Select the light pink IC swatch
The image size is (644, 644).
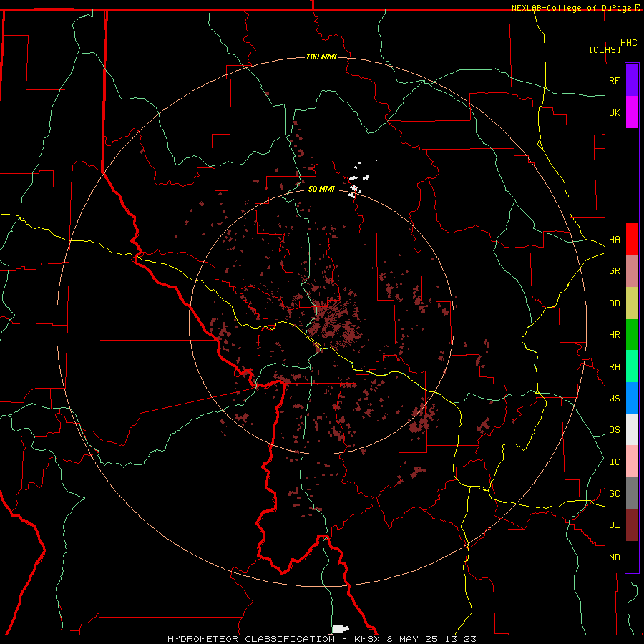click(632, 462)
